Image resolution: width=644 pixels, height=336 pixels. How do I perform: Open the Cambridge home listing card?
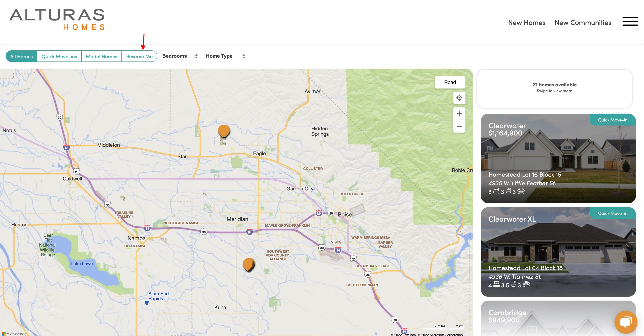point(558,318)
